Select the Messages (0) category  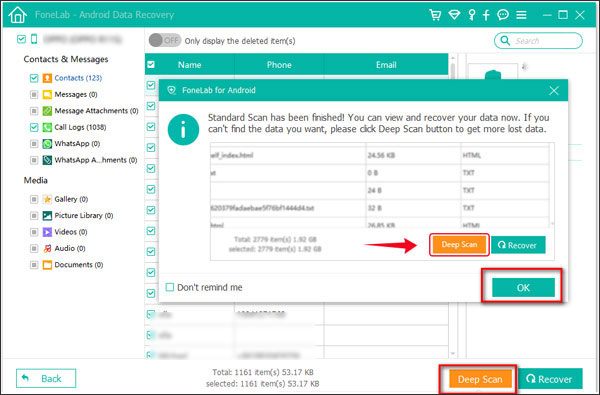click(76, 95)
